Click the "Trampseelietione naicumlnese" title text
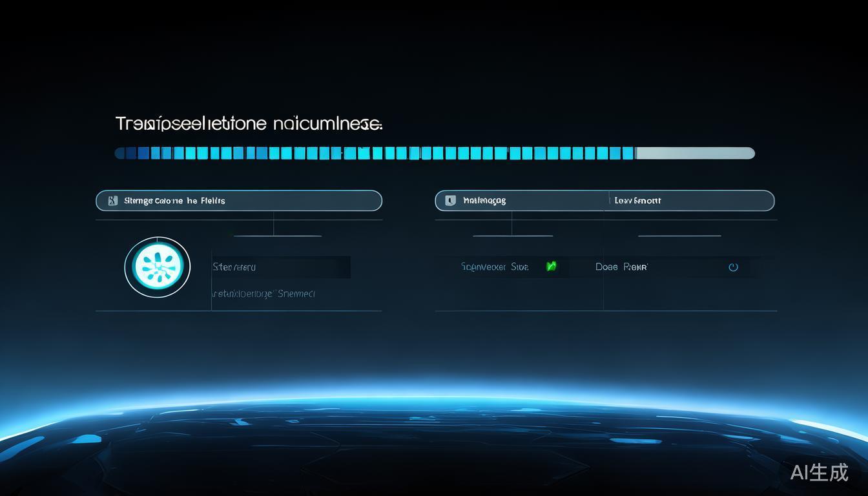 click(x=249, y=123)
